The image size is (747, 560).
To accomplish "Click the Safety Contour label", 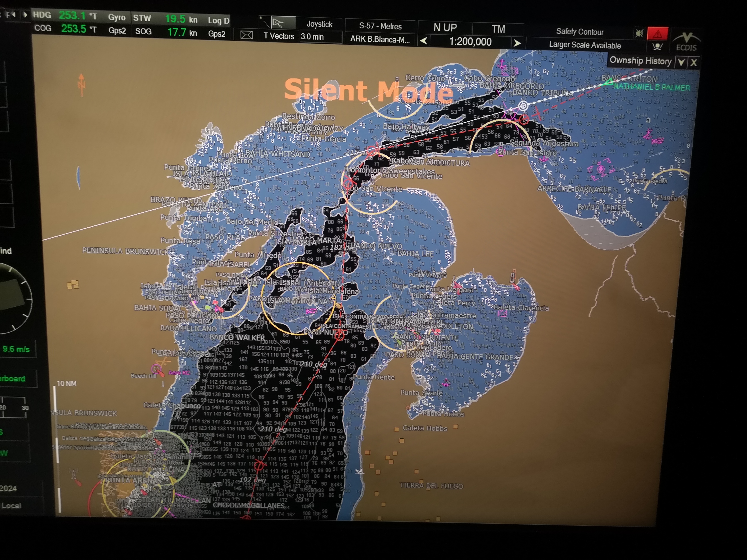I will 579,32.
